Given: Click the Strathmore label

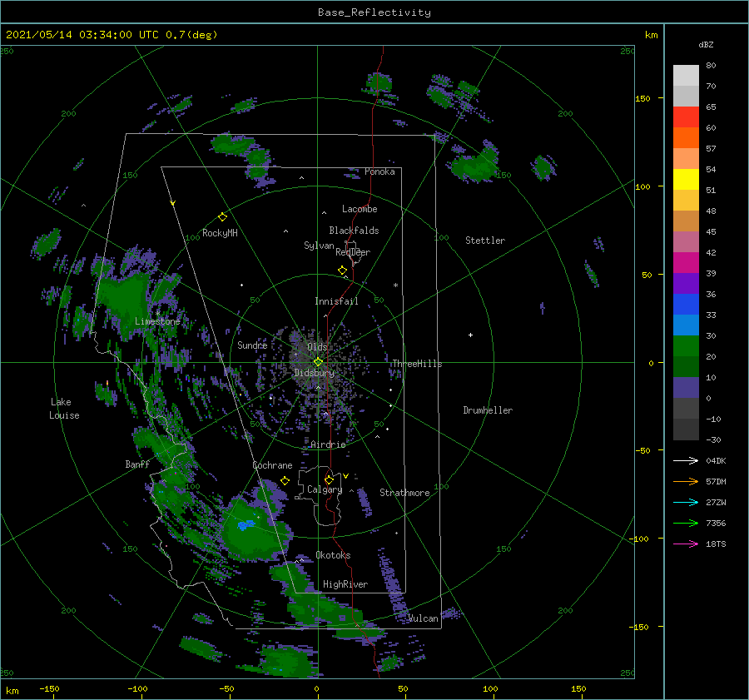Looking at the screenshot, I should click(x=404, y=493).
